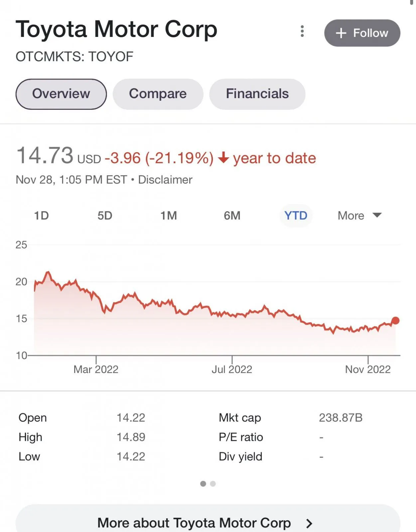Switch chart to 5D range
The height and width of the screenshot is (532, 416).
tap(105, 215)
